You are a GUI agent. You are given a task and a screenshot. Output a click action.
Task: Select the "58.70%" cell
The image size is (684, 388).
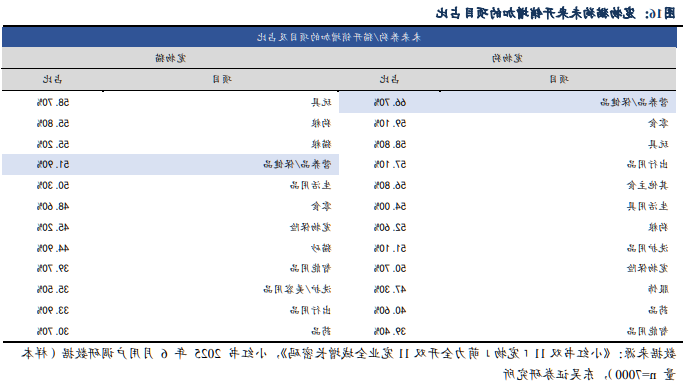coord(53,103)
